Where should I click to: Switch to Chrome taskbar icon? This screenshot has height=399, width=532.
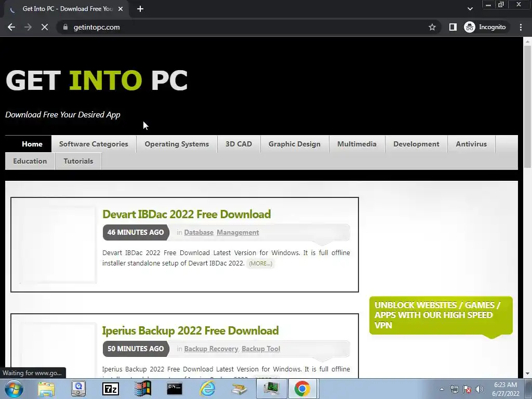[x=302, y=389]
